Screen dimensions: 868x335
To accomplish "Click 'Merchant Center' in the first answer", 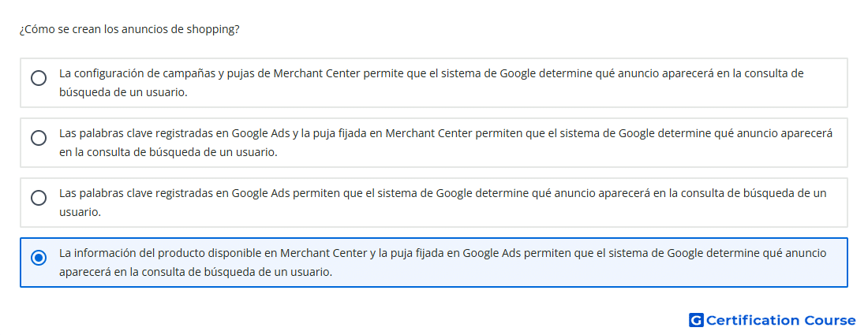I will [317, 73].
